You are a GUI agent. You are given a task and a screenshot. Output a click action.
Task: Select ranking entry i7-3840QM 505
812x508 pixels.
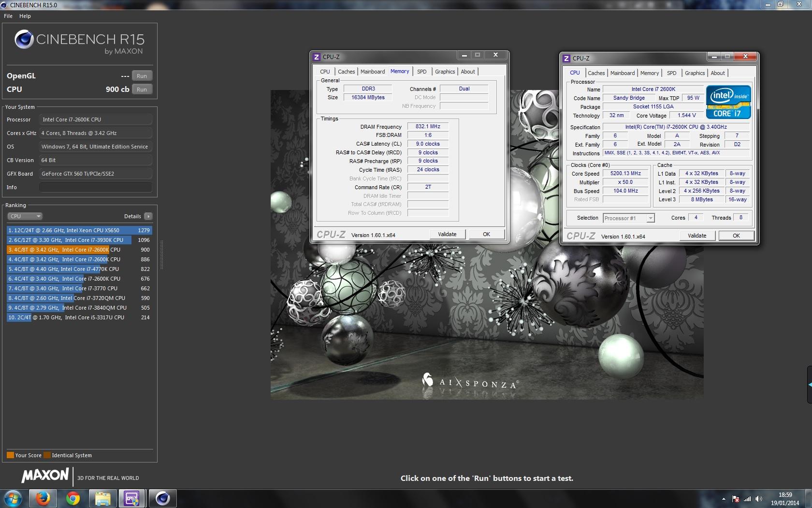tap(79, 308)
